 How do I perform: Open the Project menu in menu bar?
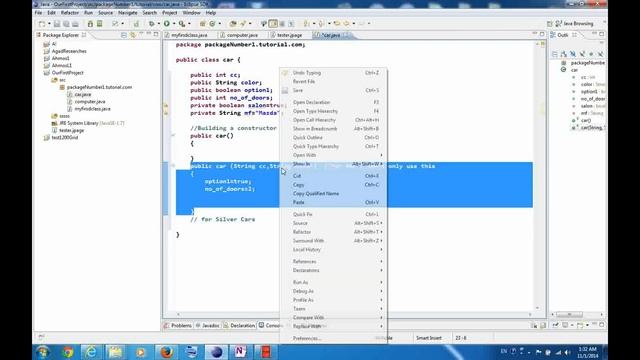(170, 13)
